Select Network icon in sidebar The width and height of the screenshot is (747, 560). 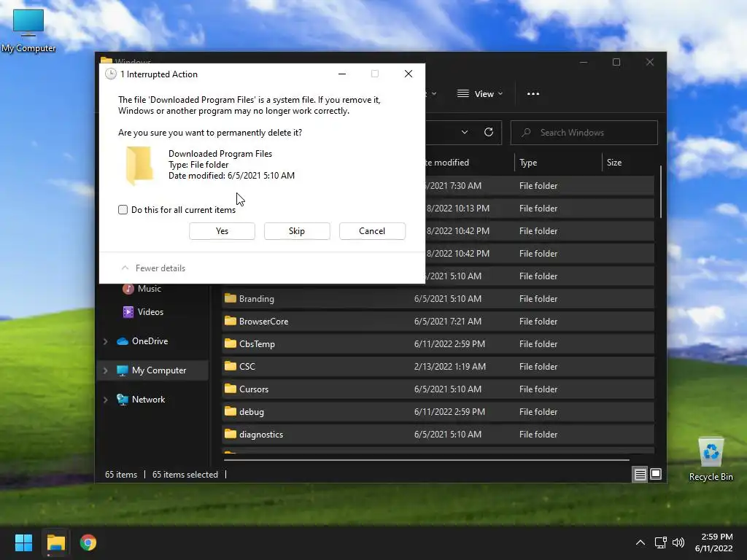[123, 400]
